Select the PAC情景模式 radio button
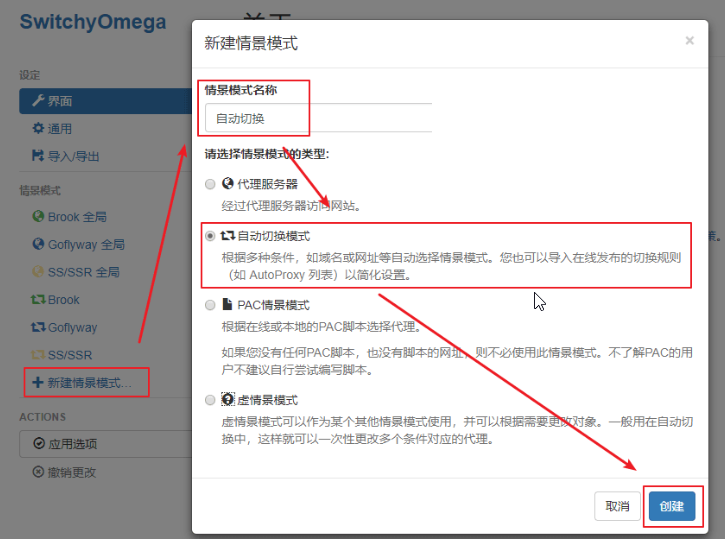The width and height of the screenshot is (725, 539). tap(210, 305)
